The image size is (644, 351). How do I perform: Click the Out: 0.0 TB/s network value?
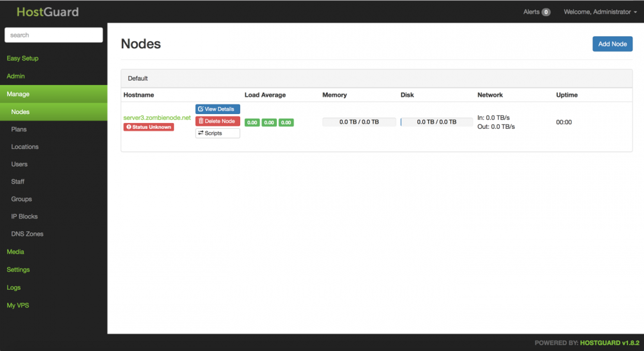point(496,126)
